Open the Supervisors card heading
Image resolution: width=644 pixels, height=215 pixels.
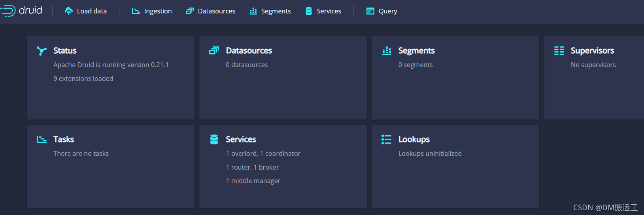coord(592,50)
